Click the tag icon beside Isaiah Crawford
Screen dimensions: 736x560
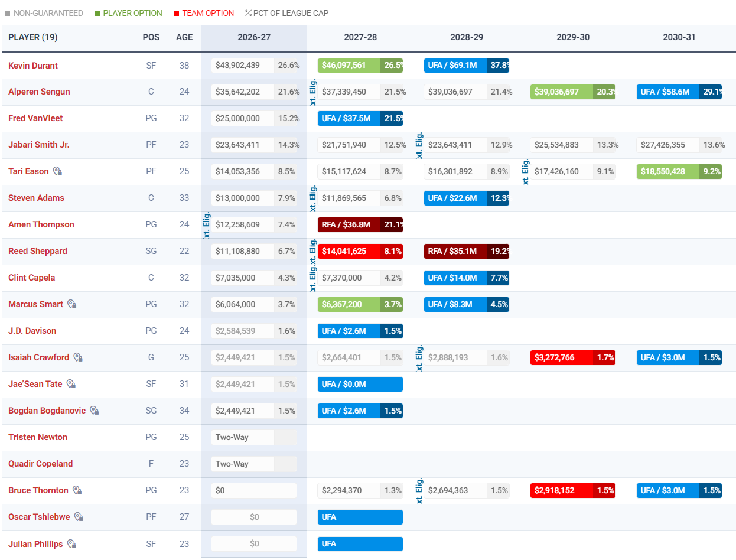click(x=77, y=357)
